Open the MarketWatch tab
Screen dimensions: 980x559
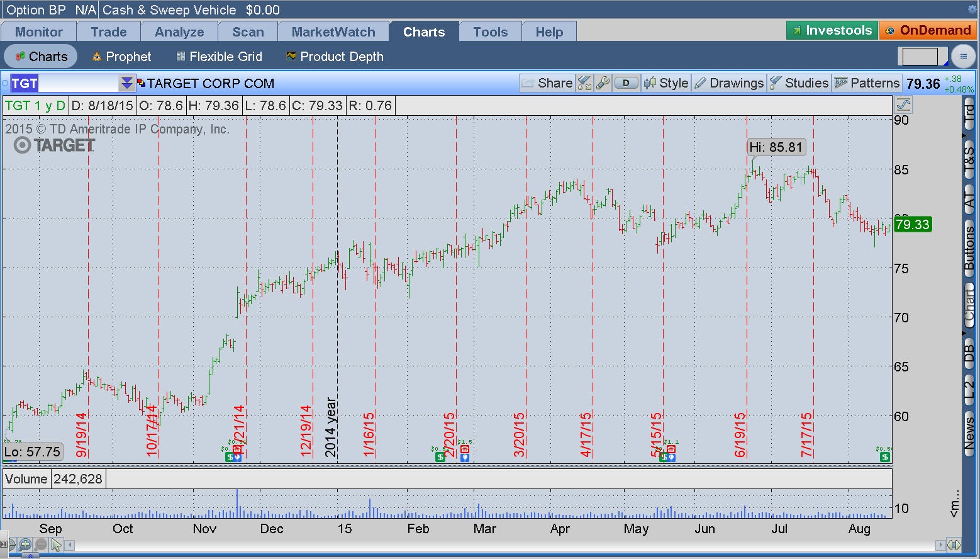point(333,31)
